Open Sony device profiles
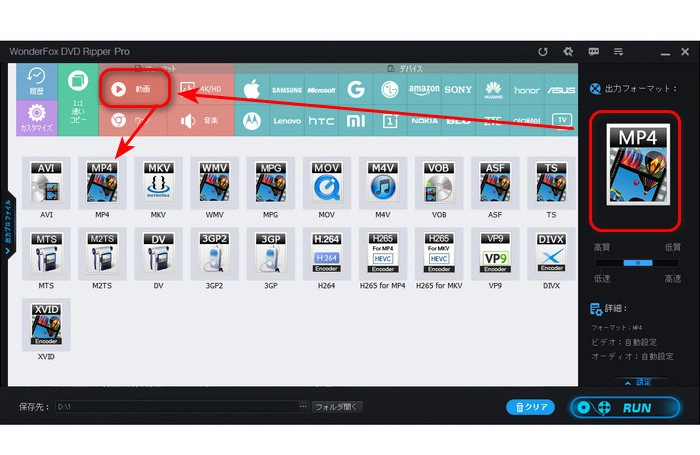The image size is (700, 455). 458,90
